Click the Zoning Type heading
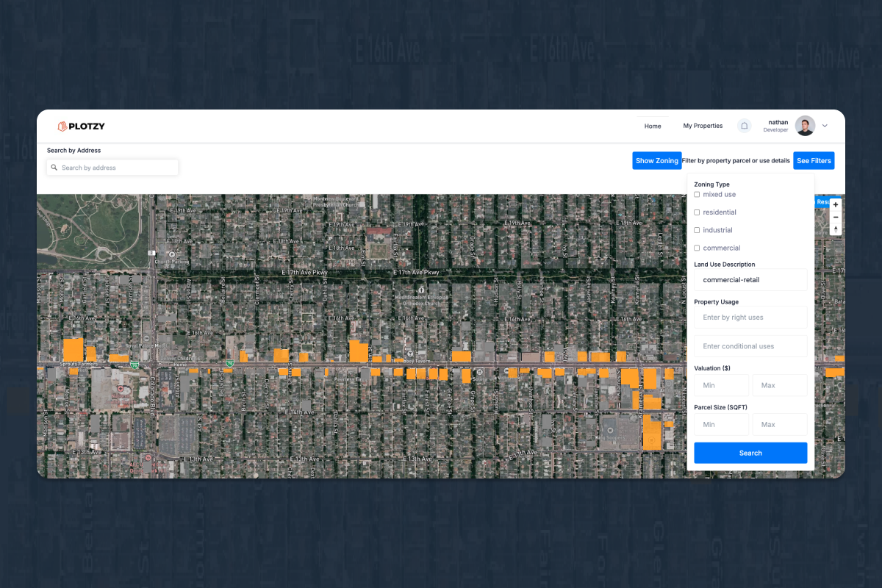 point(711,184)
